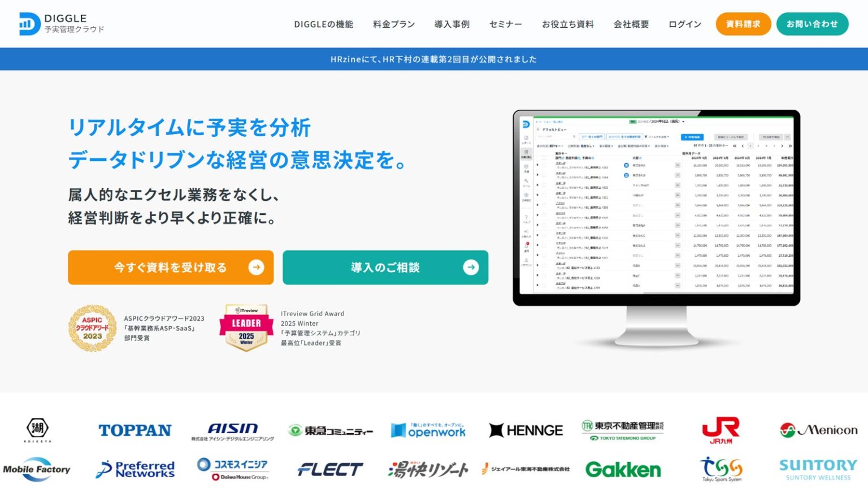Expand the first row's disclosure triangle
This screenshot has width=868, height=488.
(538, 165)
